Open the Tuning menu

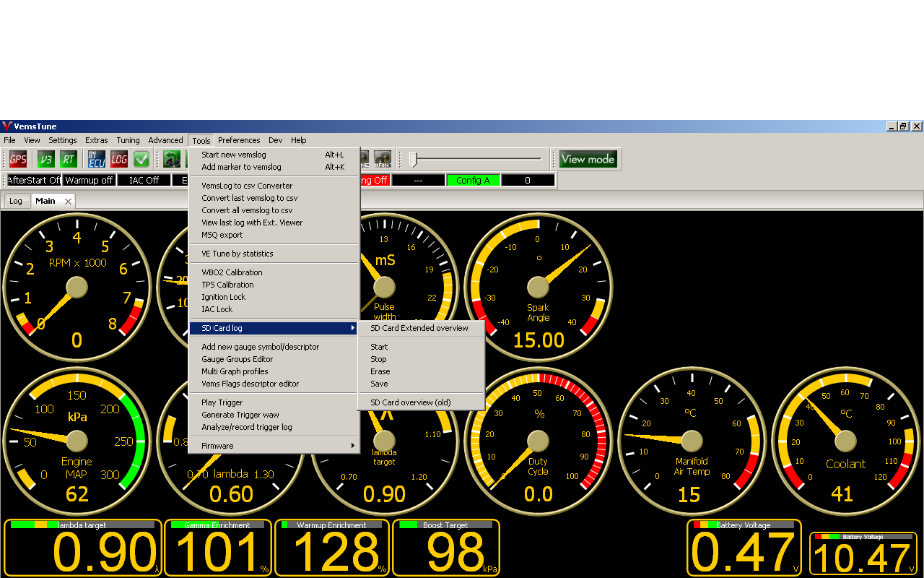(x=128, y=140)
